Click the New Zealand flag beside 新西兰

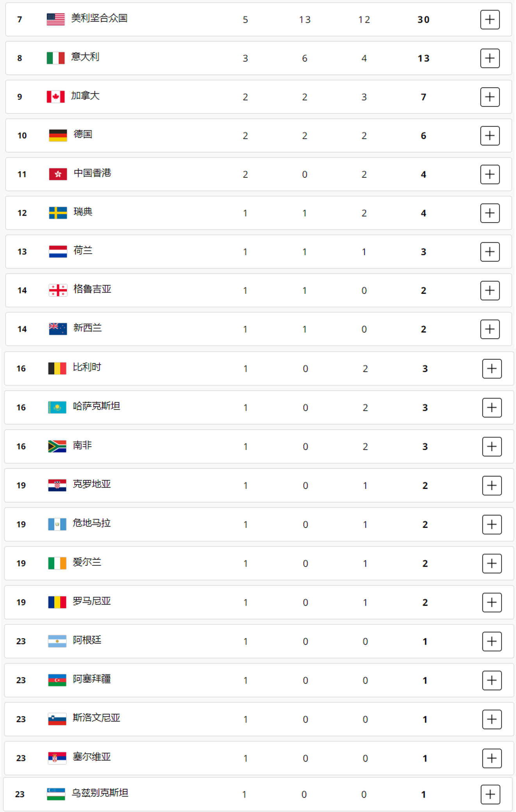tap(58, 329)
